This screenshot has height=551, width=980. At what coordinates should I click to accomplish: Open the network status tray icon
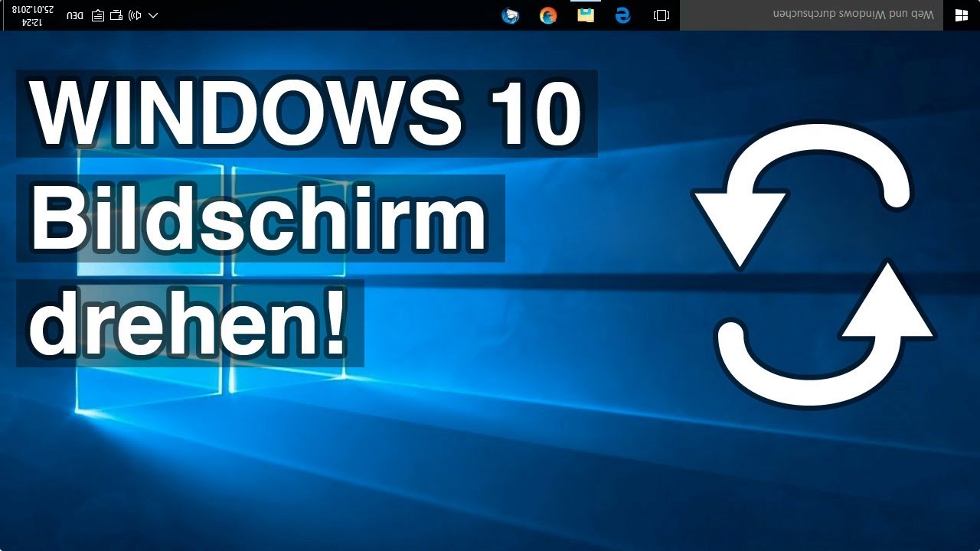point(116,15)
